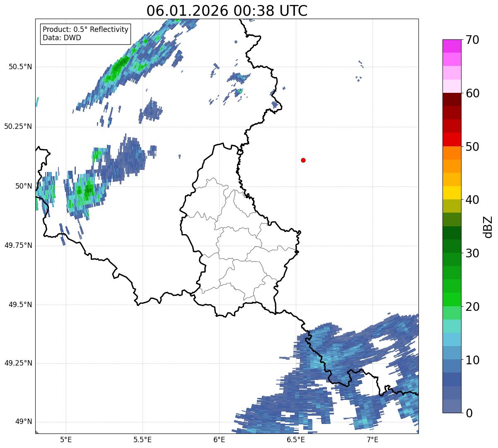Click the 50.25°N latitude label
The image size is (498, 448).
point(18,126)
